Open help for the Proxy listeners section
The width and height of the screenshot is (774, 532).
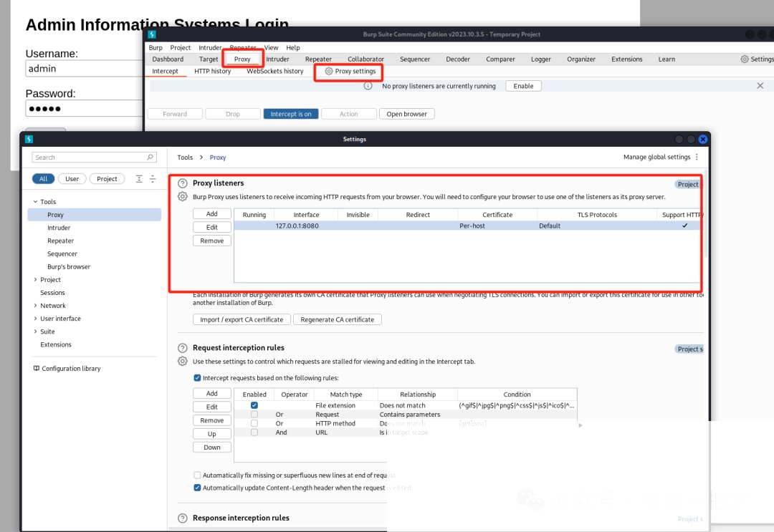click(x=183, y=183)
